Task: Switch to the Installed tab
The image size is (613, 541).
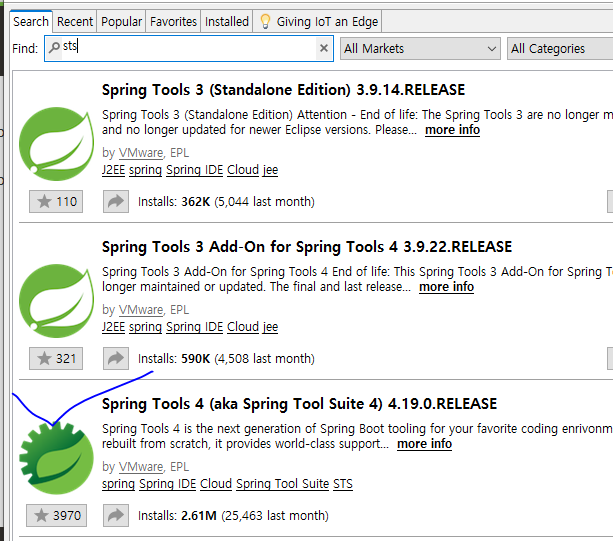Action: 227,21
